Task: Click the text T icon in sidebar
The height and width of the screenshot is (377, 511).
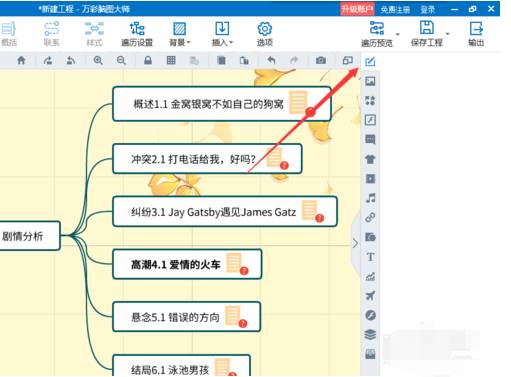Action: [370, 257]
